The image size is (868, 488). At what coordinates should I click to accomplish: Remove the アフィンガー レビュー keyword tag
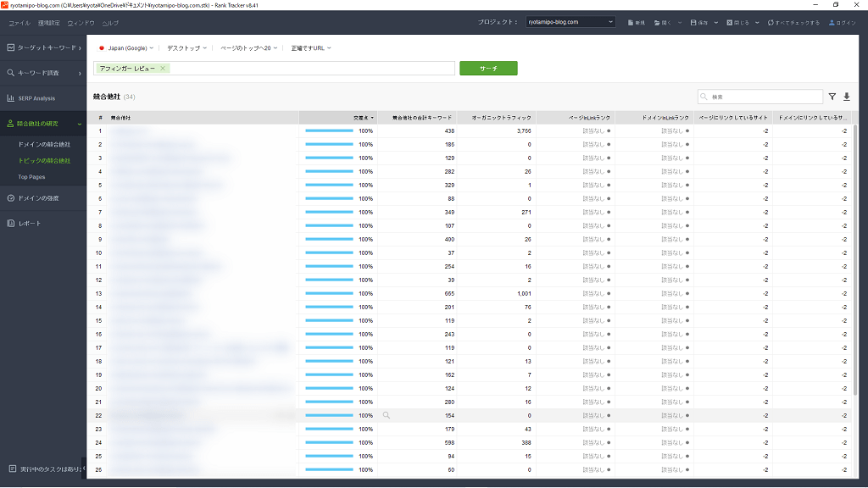tap(163, 69)
